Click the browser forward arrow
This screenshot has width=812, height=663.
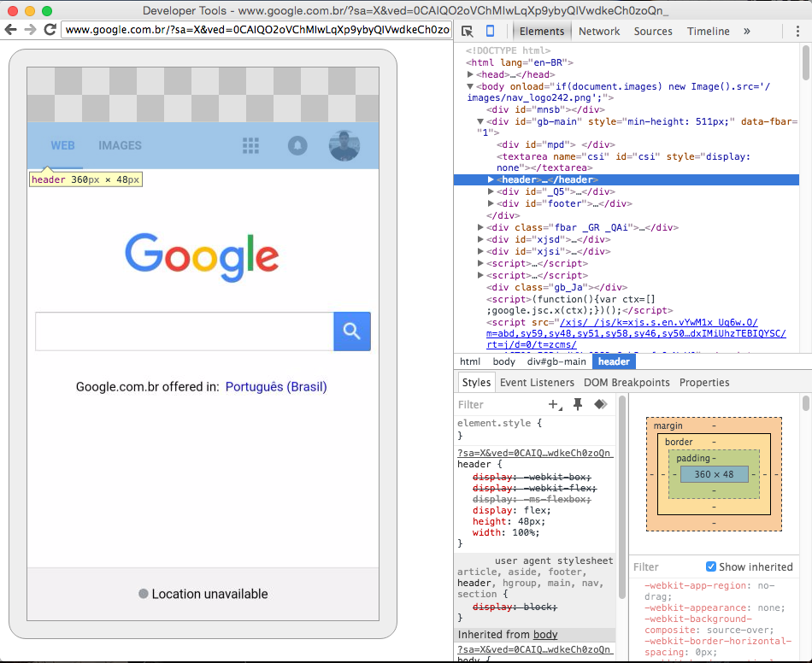(30, 30)
